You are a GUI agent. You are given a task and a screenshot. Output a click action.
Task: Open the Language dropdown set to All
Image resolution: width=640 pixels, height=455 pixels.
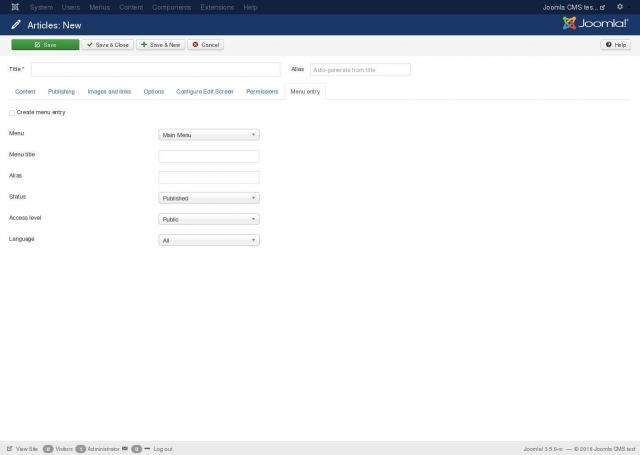click(209, 240)
